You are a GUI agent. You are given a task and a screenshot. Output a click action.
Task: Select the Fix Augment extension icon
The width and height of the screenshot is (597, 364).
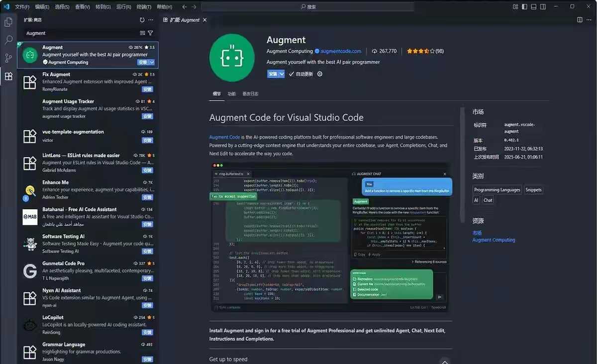(x=30, y=82)
